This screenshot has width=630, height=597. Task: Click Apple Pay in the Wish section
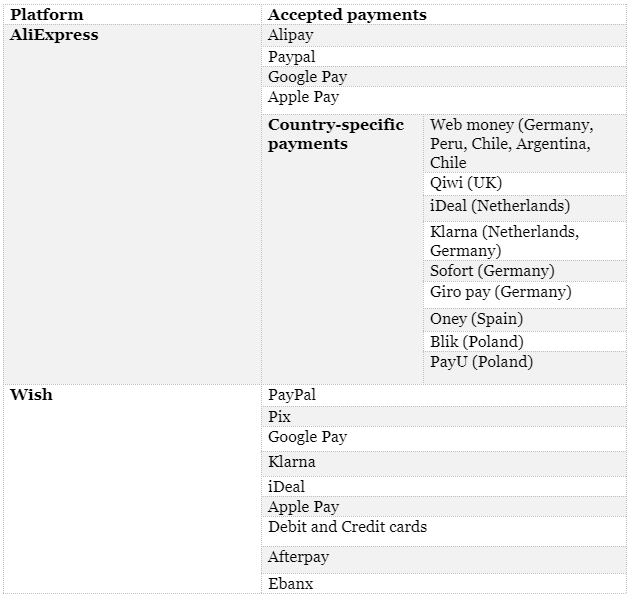click(303, 507)
